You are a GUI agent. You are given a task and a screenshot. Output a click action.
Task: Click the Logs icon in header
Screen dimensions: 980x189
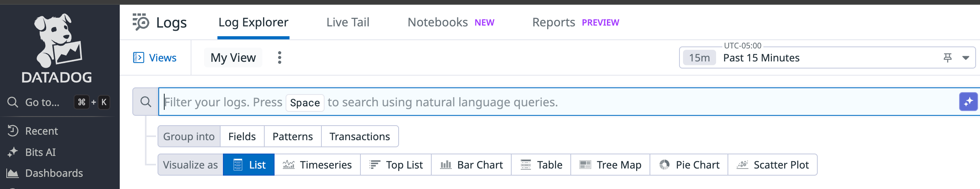tap(141, 22)
